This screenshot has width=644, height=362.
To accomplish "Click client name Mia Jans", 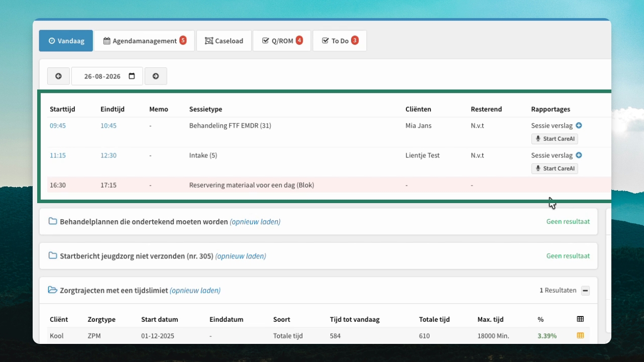I will click(418, 126).
